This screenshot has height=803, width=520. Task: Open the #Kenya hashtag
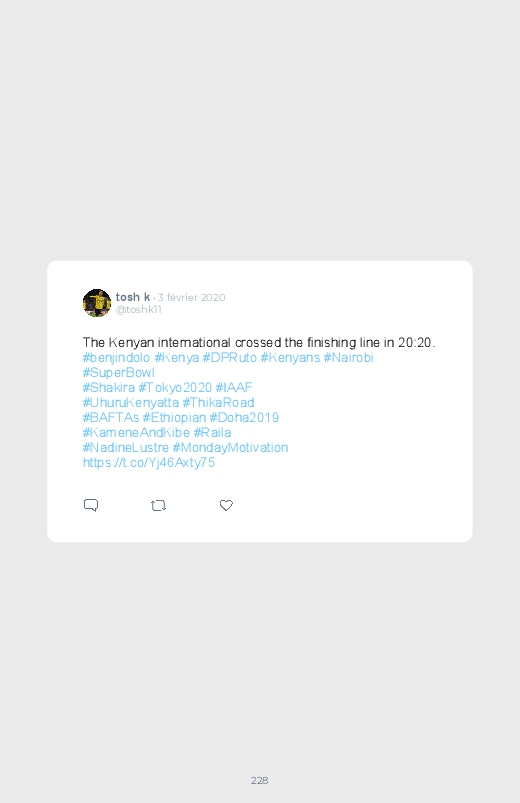click(x=177, y=357)
